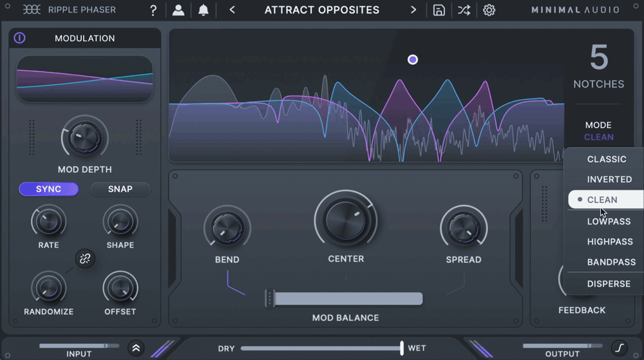Click the CENTER knob
Screen dimensions: 644x360
(346, 221)
